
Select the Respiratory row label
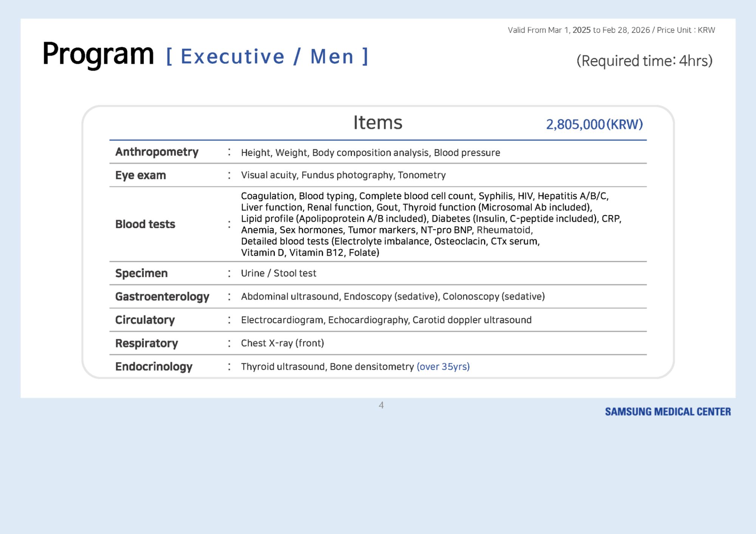[x=146, y=343]
